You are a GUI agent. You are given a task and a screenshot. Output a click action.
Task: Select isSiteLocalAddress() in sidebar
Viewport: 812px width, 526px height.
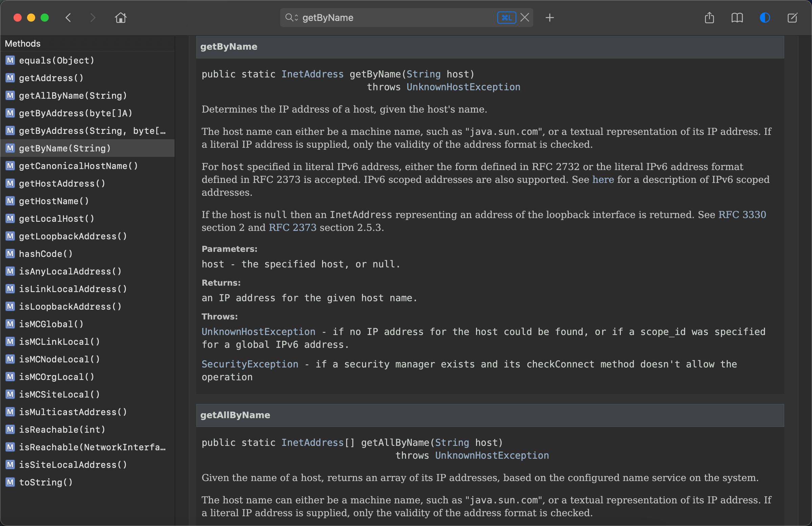coord(88,464)
